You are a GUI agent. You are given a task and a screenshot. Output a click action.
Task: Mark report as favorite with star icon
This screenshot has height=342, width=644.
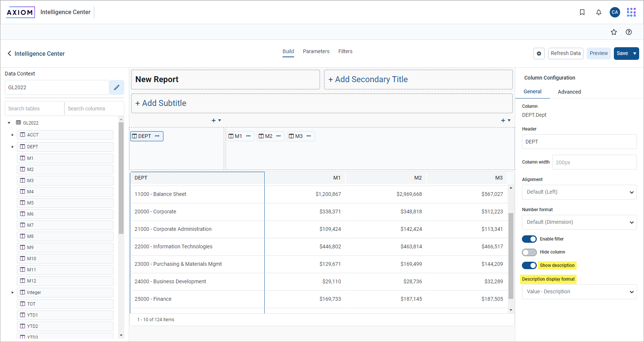(614, 32)
